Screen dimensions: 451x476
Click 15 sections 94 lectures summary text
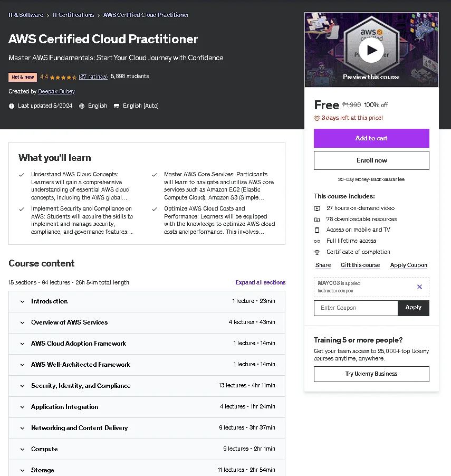pyautogui.click(x=69, y=282)
